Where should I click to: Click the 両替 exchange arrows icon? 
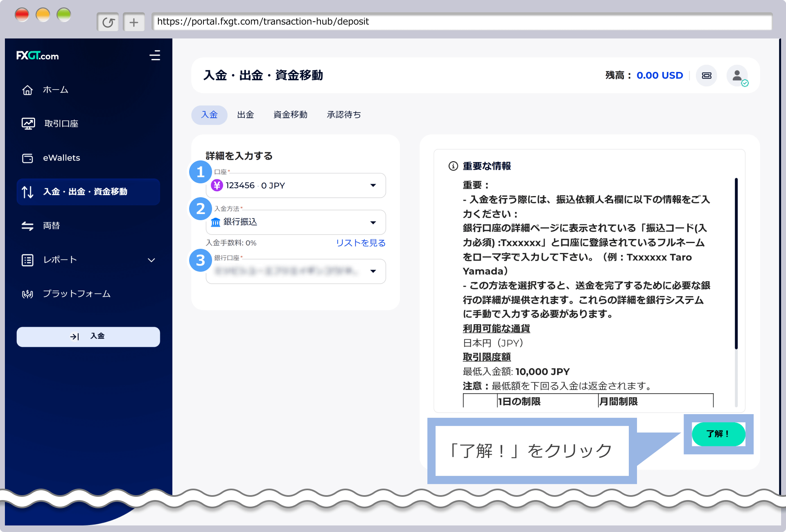(x=27, y=225)
